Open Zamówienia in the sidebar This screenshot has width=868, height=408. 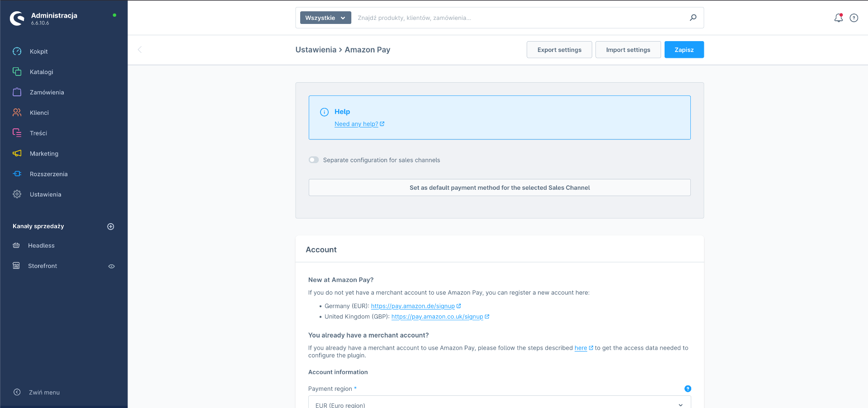(x=47, y=92)
